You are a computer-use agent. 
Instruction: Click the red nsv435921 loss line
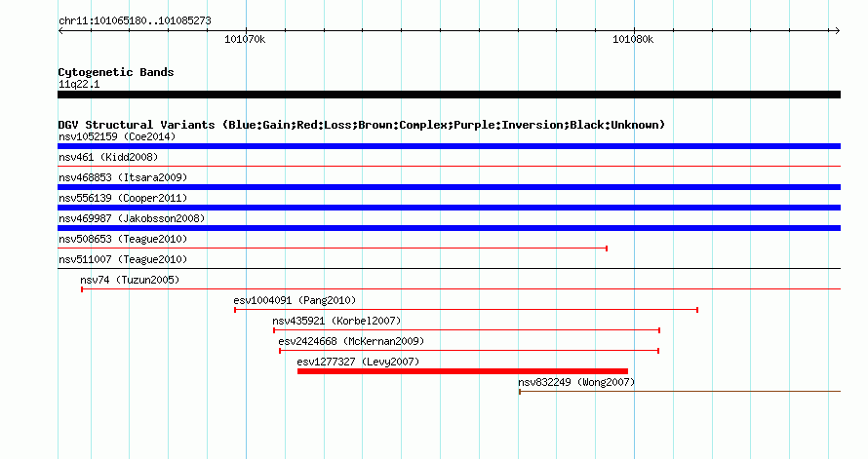click(x=466, y=330)
